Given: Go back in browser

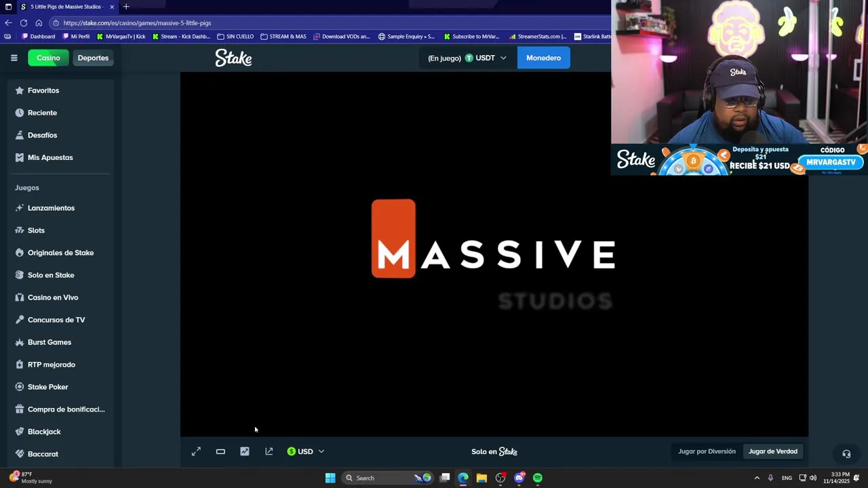Looking at the screenshot, I should coord(8,22).
